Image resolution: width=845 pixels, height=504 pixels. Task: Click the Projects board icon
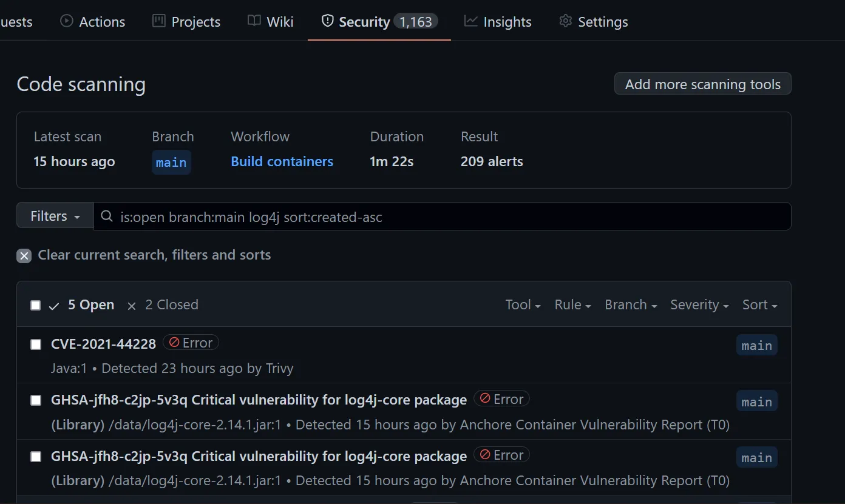(158, 21)
